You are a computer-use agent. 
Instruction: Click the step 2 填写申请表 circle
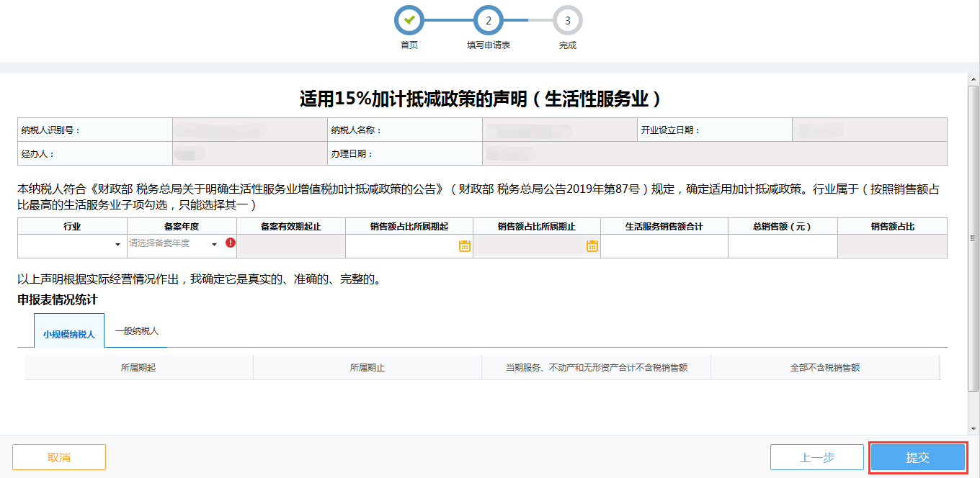[x=489, y=20]
